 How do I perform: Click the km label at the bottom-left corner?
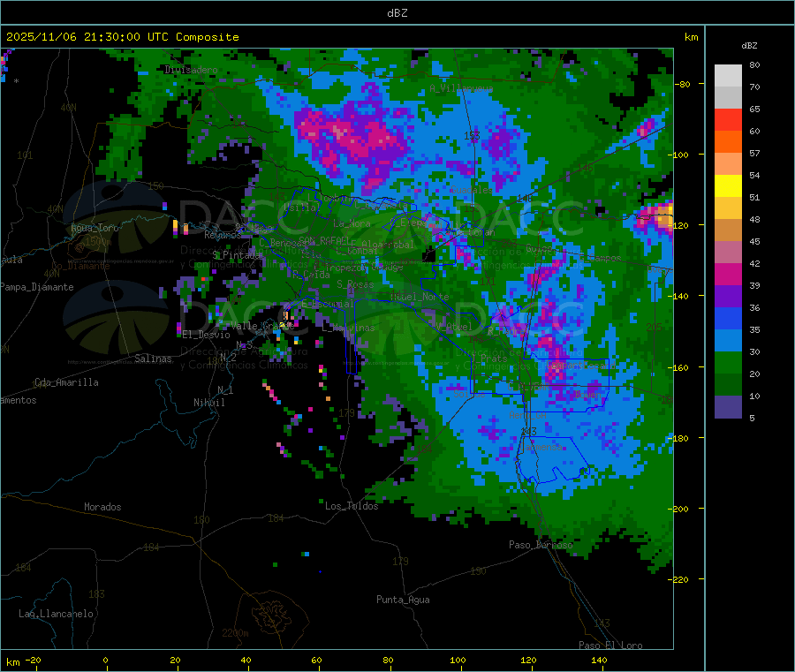point(12,662)
